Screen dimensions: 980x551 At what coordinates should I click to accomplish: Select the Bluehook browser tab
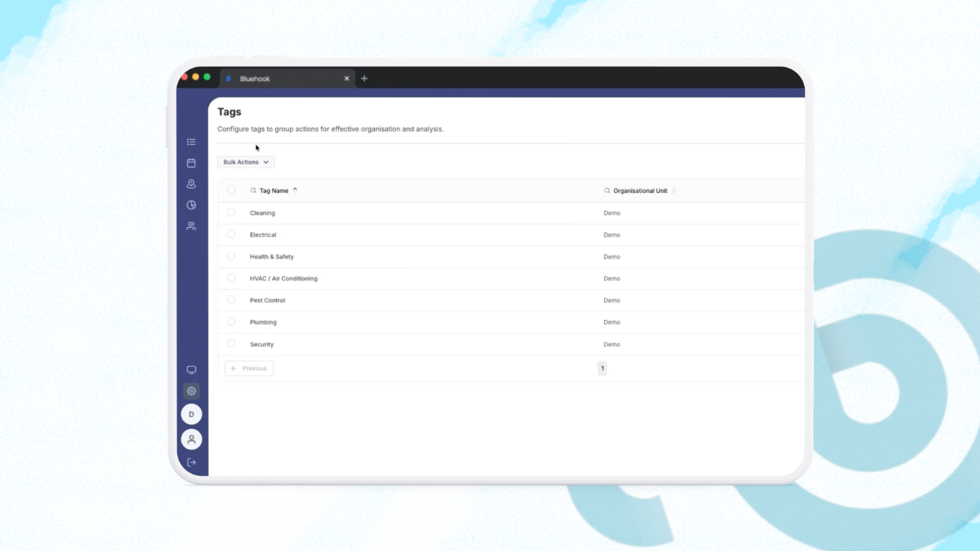[287, 78]
